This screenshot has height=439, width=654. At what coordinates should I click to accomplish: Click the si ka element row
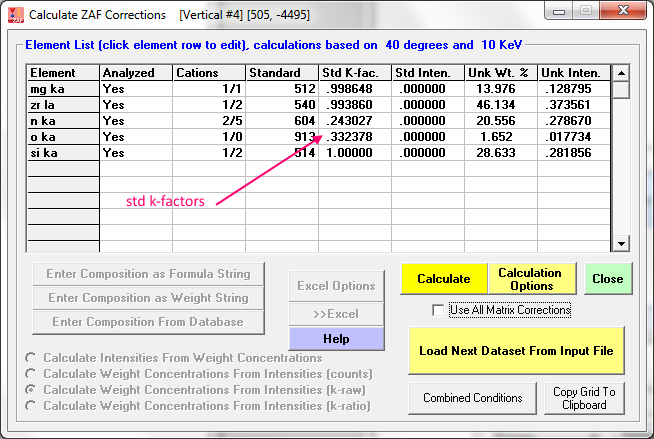pos(62,152)
